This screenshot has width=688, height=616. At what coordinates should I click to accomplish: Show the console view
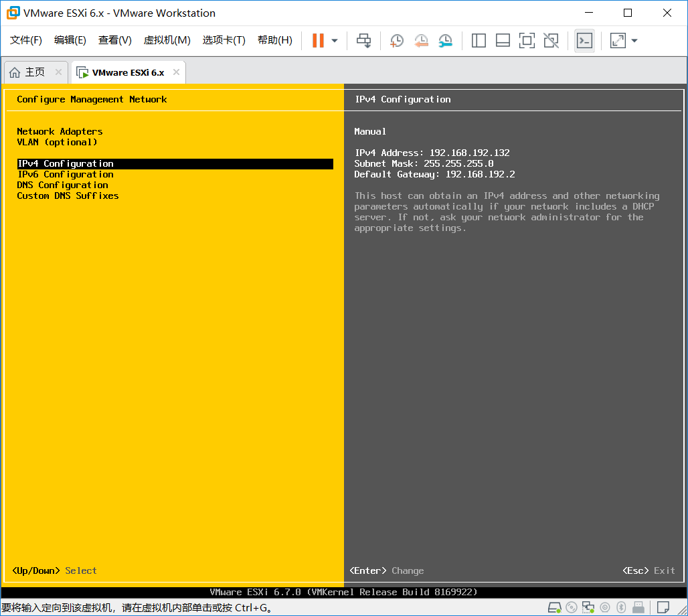click(x=584, y=41)
